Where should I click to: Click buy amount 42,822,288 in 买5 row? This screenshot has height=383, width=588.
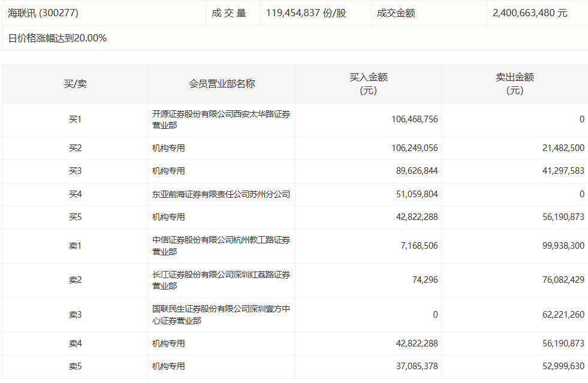(x=414, y=217)
